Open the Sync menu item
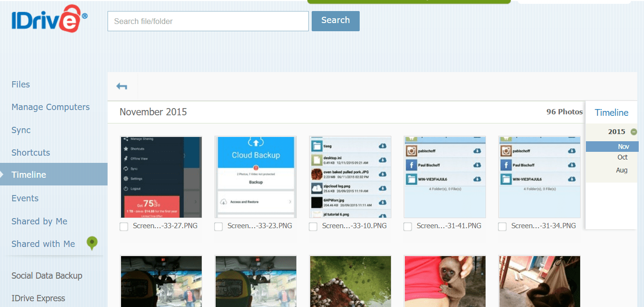 coord(21,130)
